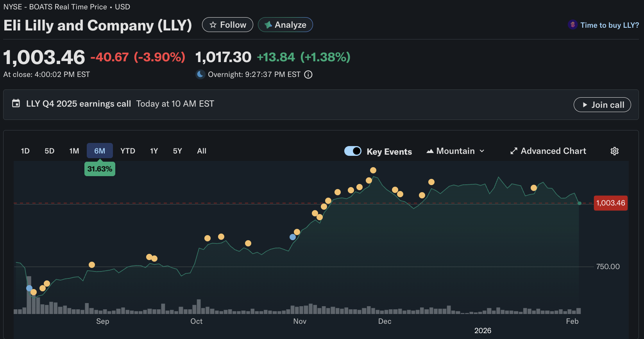Click the last key event marker before Feb
This screenshot has height=339, width=644.
[x=534, y=188]
